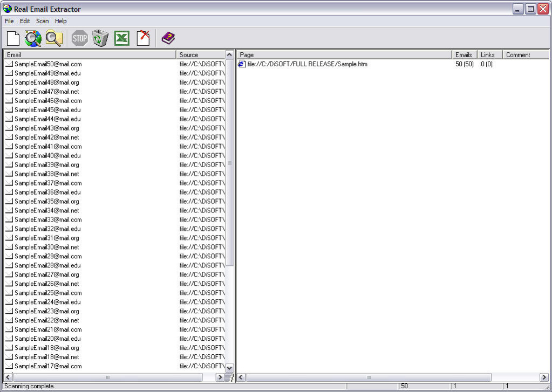Click the Real Email Extractor title bar globe icon
Viewport: 552px width, 392px height.
[8, 9]
